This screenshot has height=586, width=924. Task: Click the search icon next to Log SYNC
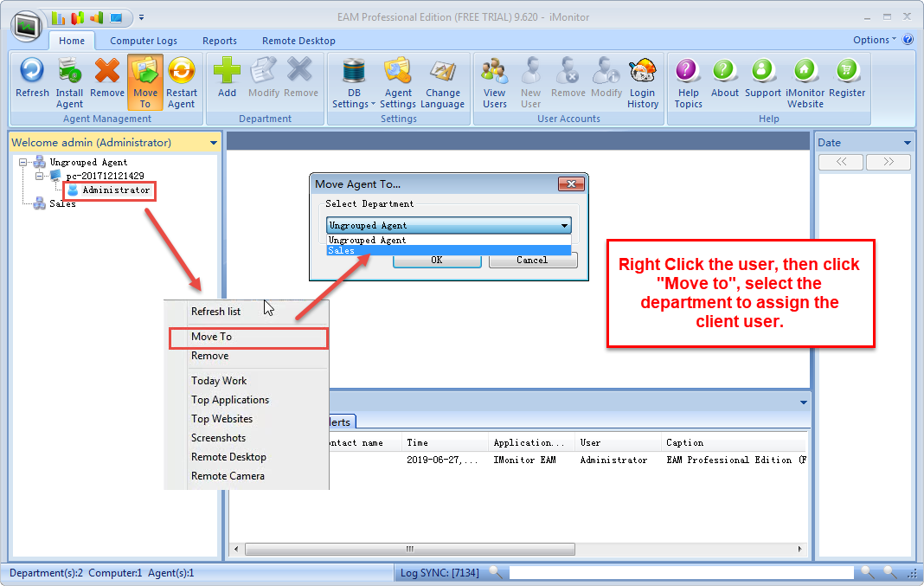[497, 572]
